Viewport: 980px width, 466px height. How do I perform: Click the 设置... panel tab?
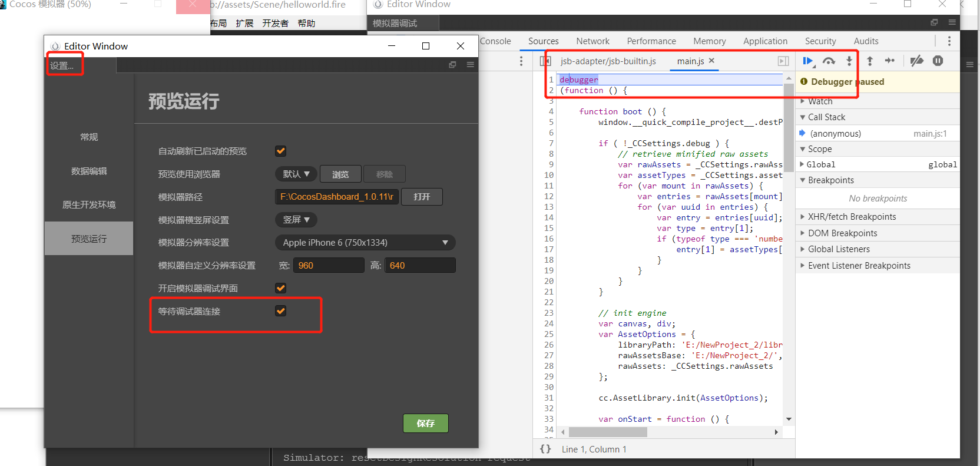(x=62, y=65)
